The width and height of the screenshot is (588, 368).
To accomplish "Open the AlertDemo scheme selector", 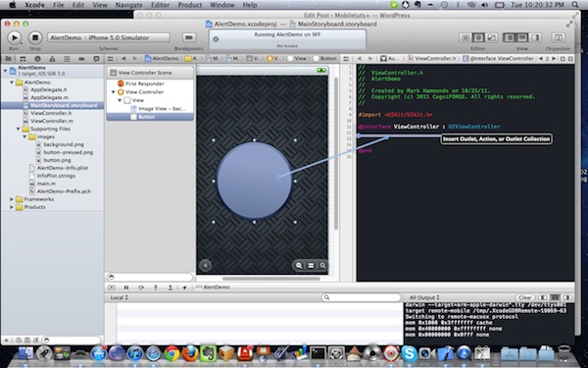I will click(x=109, y=37).
